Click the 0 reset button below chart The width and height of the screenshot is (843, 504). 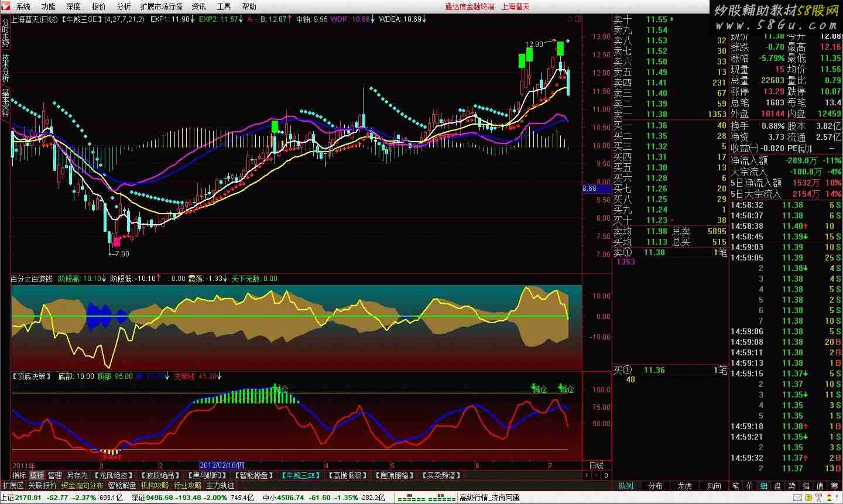(606, 475)
